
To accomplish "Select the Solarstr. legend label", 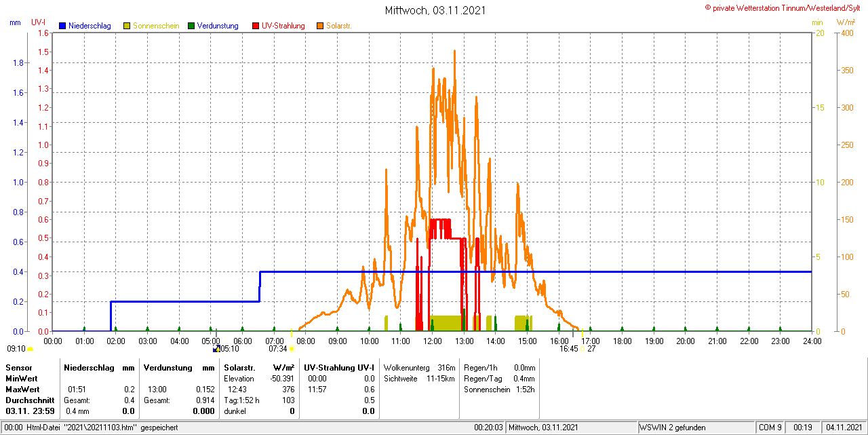I will 338,26.
